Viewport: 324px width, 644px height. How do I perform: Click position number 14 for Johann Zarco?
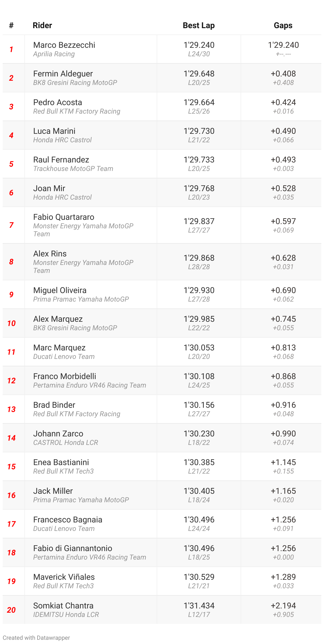tap(11, 438)
